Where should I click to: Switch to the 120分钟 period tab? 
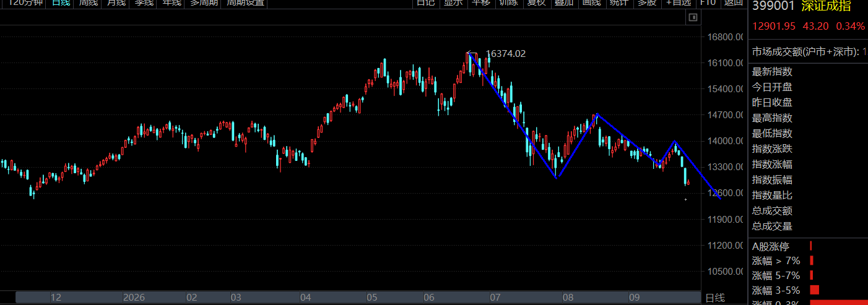point(25,2)
